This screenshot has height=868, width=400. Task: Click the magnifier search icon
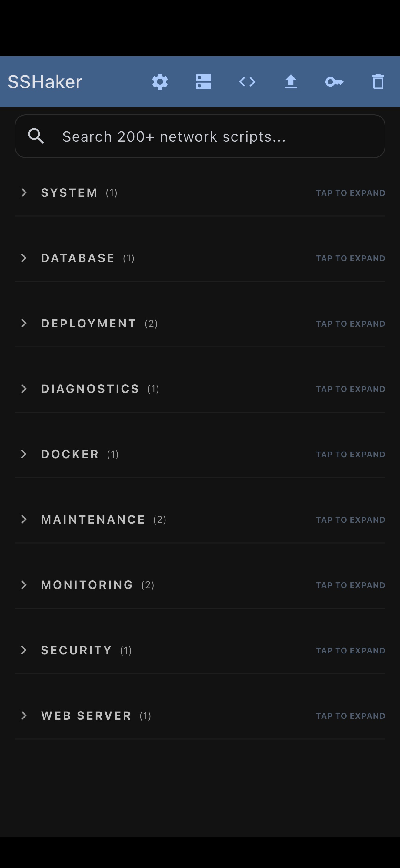[x=36, y=136]
